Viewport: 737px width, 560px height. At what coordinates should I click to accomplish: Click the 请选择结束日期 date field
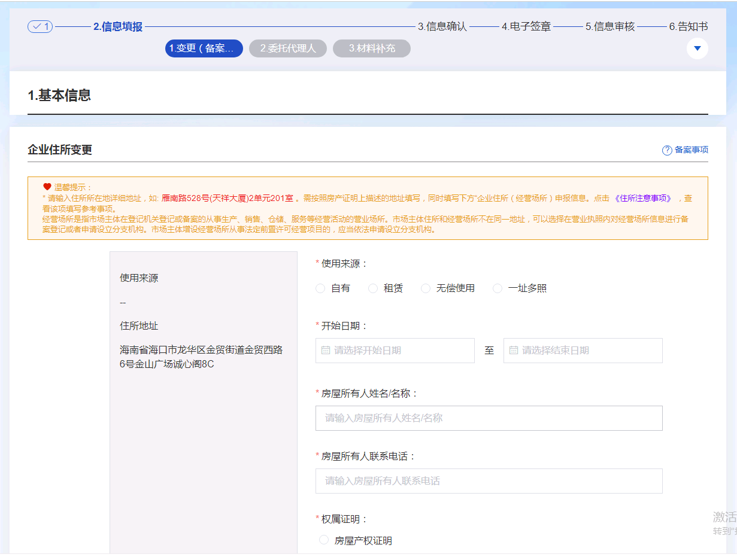tap(583, 351)
